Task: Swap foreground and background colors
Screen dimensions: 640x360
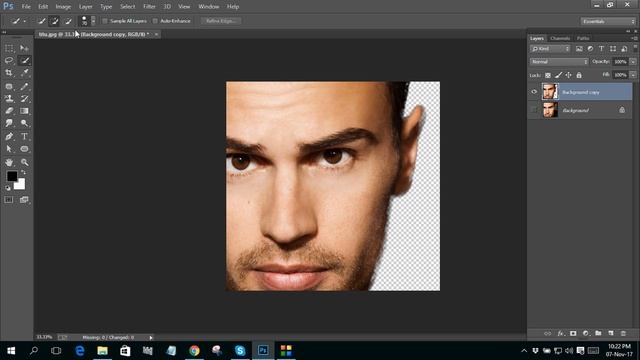Action: [23, 173]
